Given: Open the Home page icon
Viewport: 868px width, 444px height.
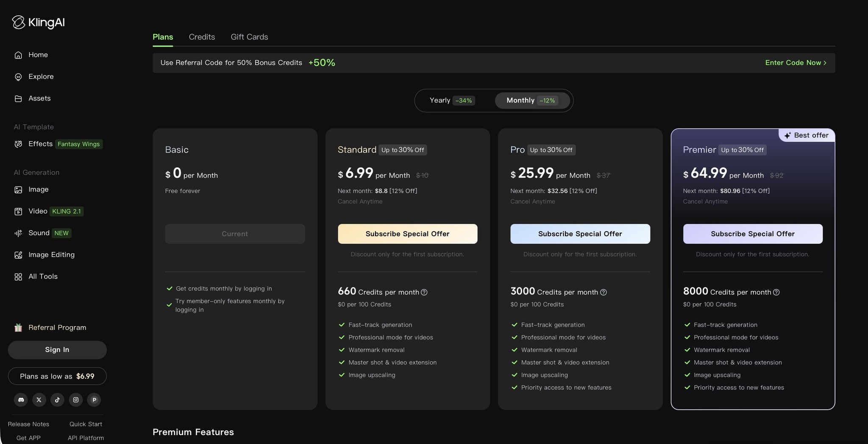Looking at the screenshot, I should 18,55.
